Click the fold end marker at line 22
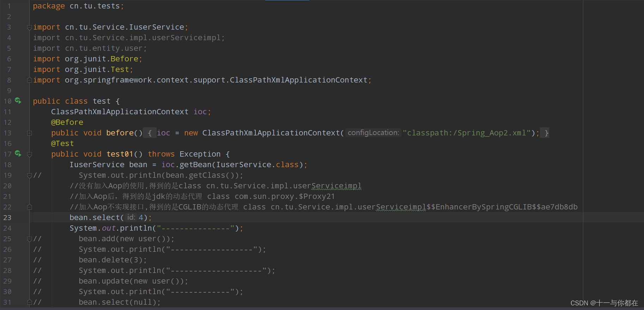Viewport: 644px width, 310px height. tap(30, 207)
